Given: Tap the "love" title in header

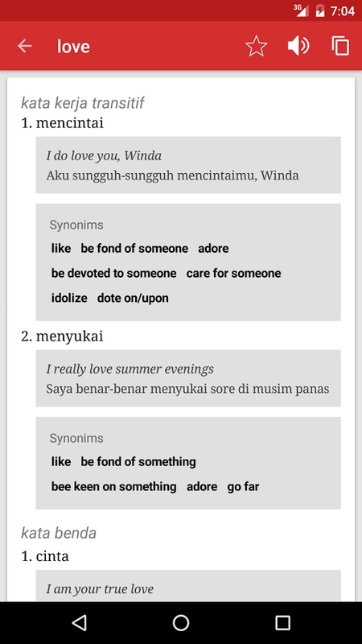Looking at the screenshot, I should tap(73, 47).
